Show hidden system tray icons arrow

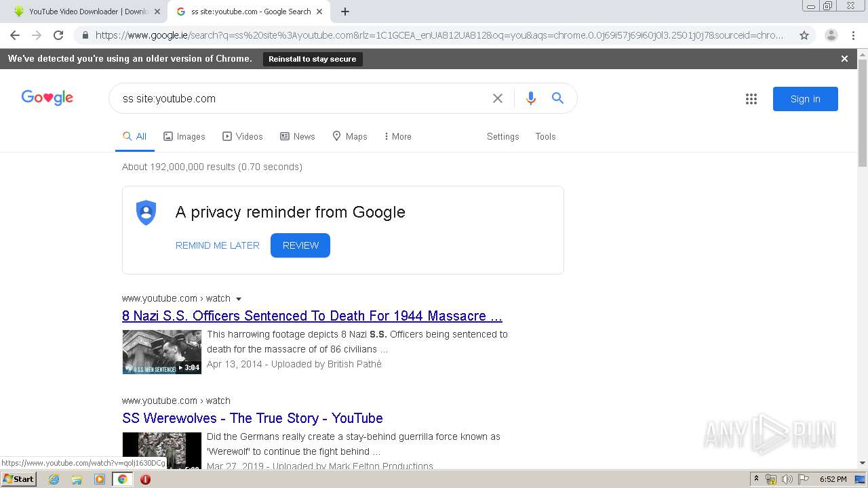pyautogui.click(x=756, y=479)
